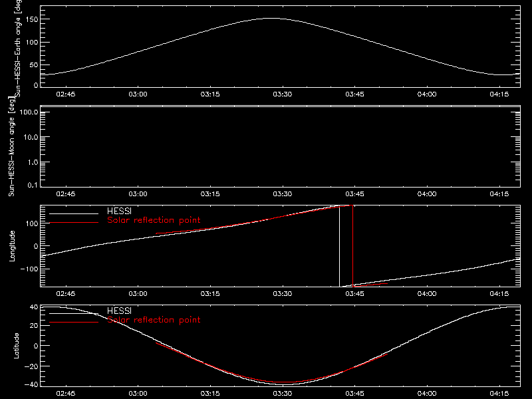Select 02:45 label under Earth angle plot

coord(66,94)
